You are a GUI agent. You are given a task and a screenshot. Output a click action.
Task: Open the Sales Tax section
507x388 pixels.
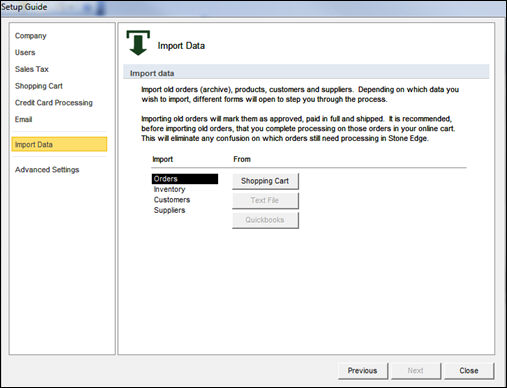[x=32, y=69]
